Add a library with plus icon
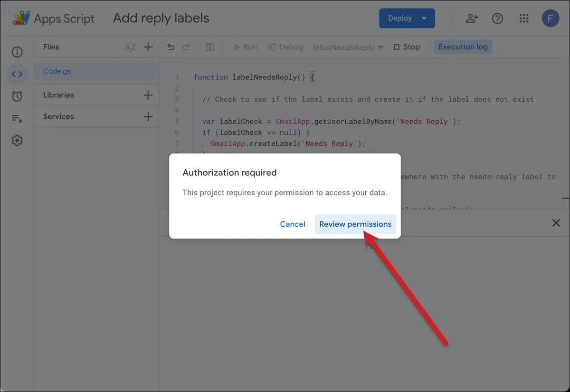This screenshot has width=570, height=392. pos(148,95)
